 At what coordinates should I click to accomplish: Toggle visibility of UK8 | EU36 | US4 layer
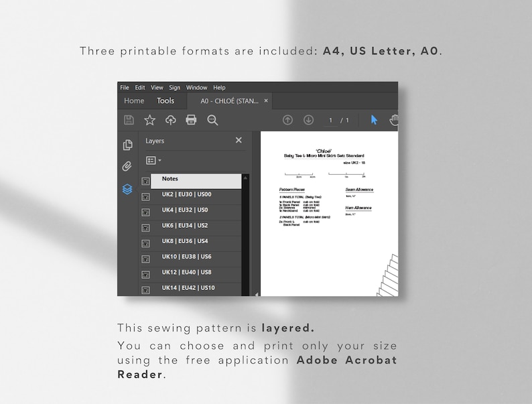[x=145, y=244]
